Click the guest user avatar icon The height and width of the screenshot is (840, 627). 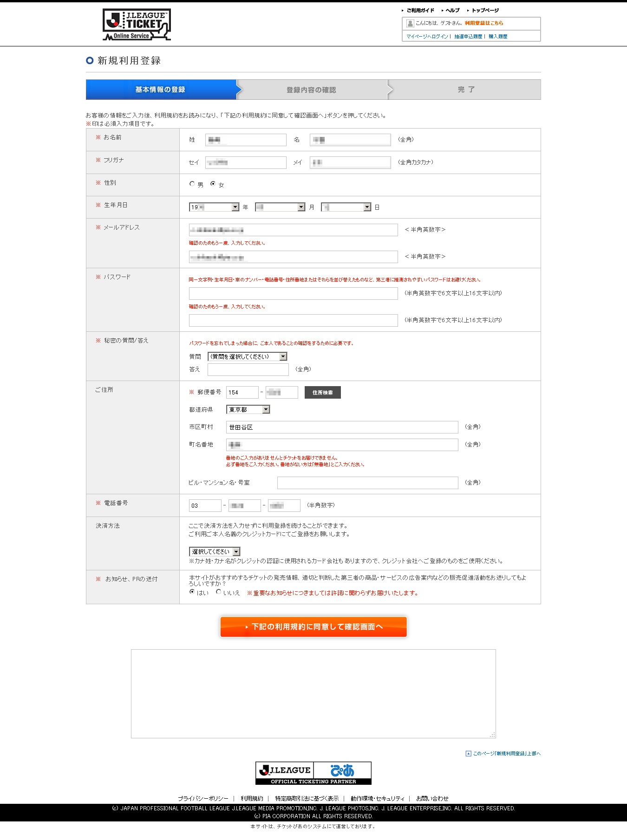tap(410, 23)
